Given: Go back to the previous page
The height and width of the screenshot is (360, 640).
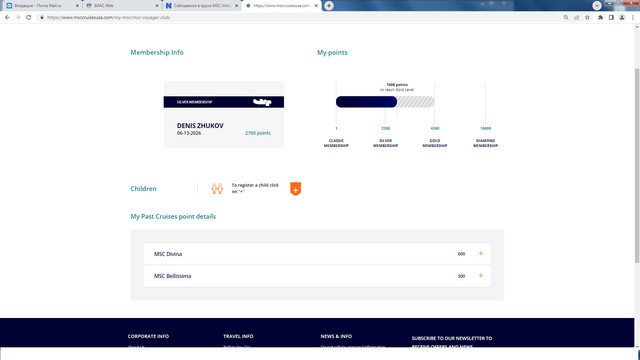Looking at the screenshot, I should pyautogui.click(x=7, y=18).
